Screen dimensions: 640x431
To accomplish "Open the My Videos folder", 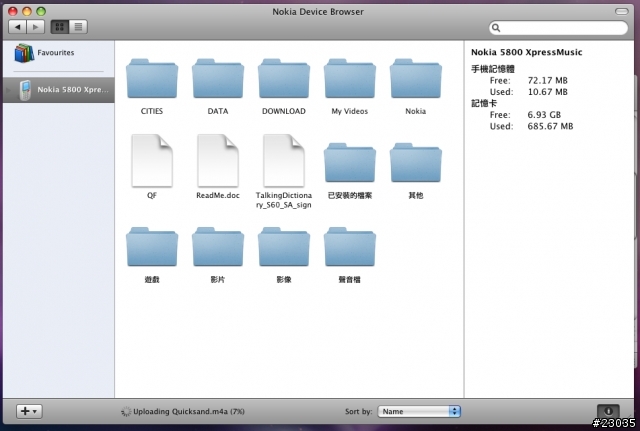I will (350, 79).
